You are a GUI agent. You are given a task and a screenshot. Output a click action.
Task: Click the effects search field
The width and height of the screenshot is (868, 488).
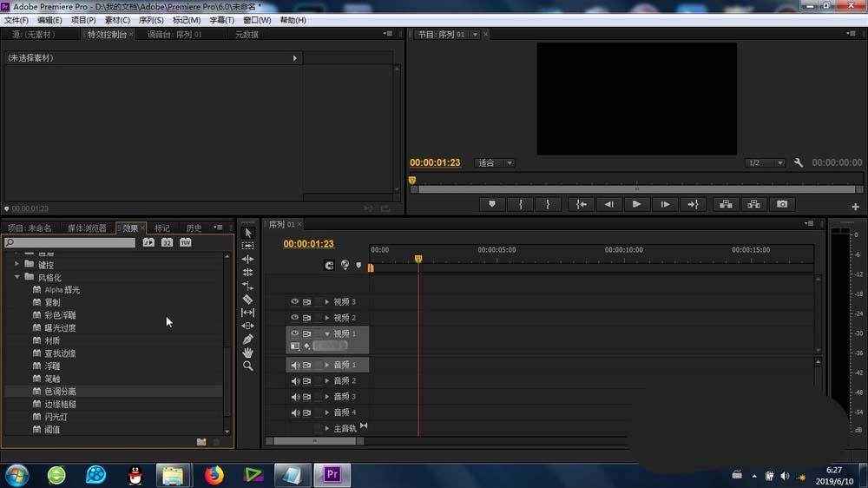tap(69, 242)
